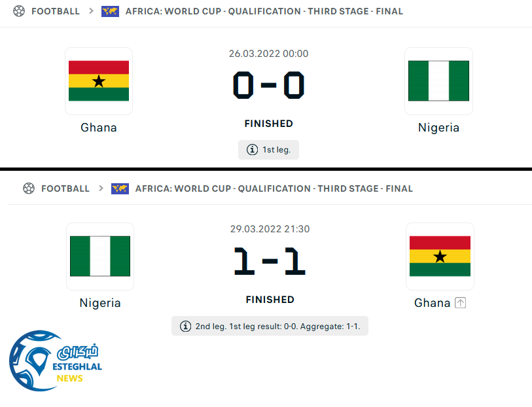The width and height of the screenshot is (532, 407).
Task: Click the 1-1 score of the second leg
Action: [x=270, y=261]
